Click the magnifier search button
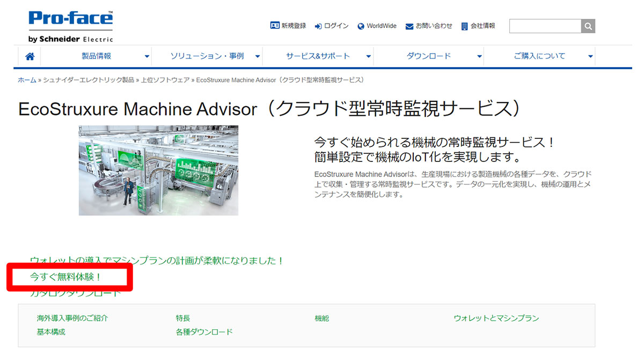644x363 pixels. 588,26
